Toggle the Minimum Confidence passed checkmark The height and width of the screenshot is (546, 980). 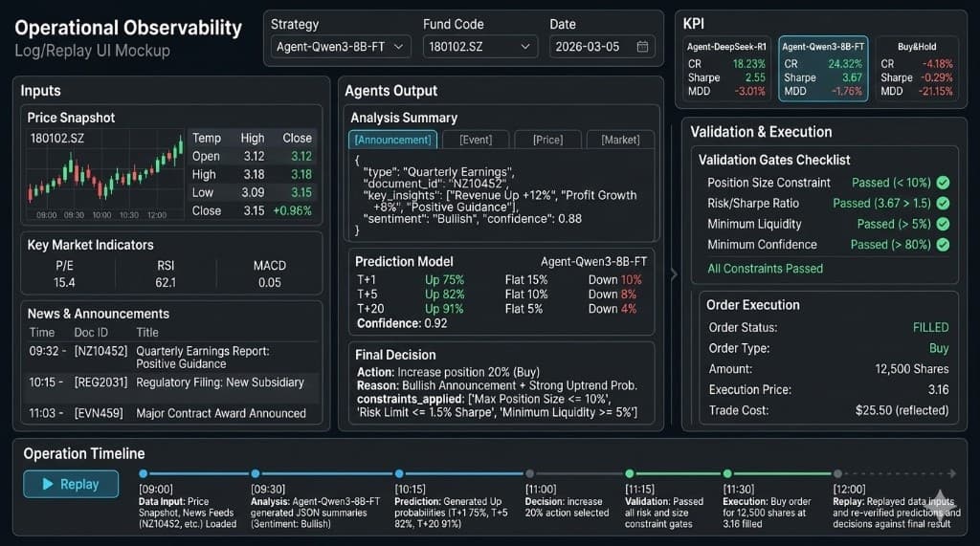click(x=943, y=245)
